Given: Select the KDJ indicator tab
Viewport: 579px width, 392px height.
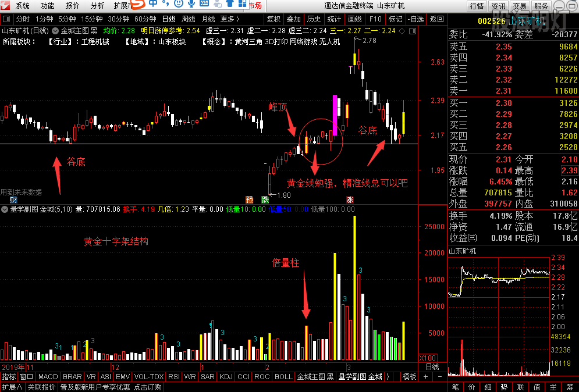Looking at the screenshot, I should 225,376.
